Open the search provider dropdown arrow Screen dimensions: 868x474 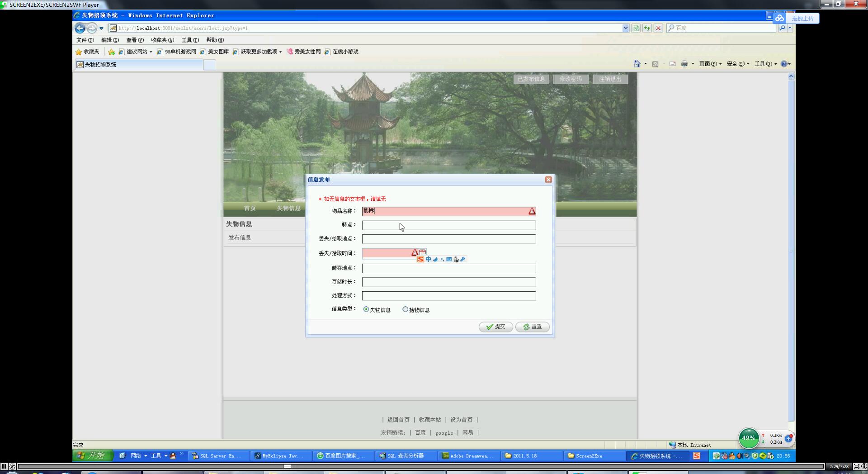click(x=790, y=28)
